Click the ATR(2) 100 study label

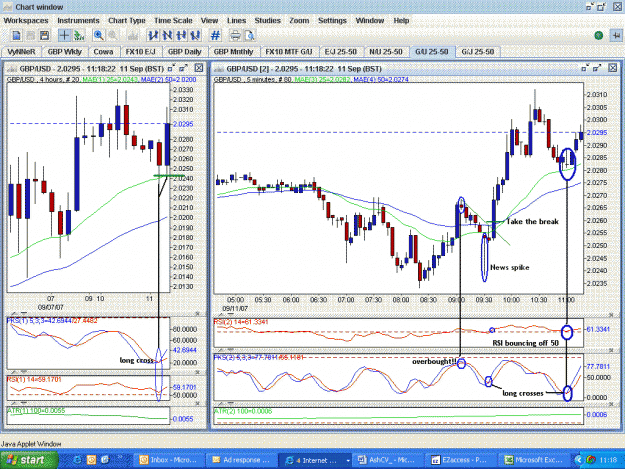(x=243, y=410)
